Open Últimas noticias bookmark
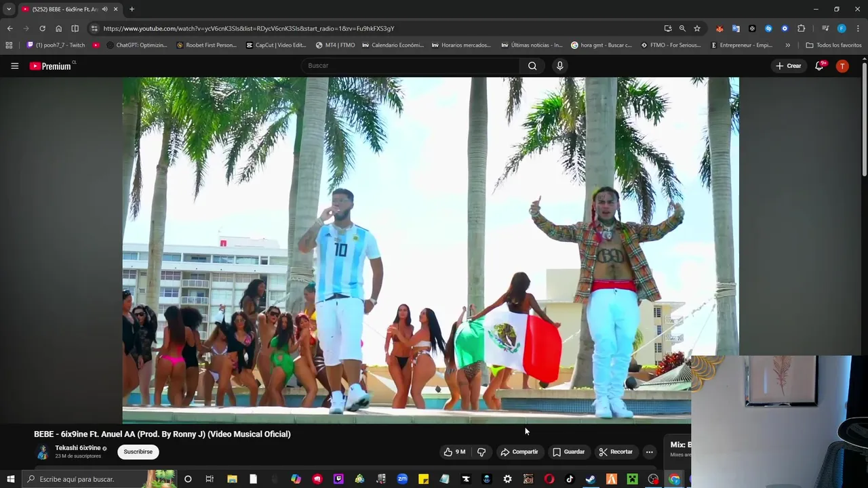Screen dimensions: 868x488 pos(532,45)
